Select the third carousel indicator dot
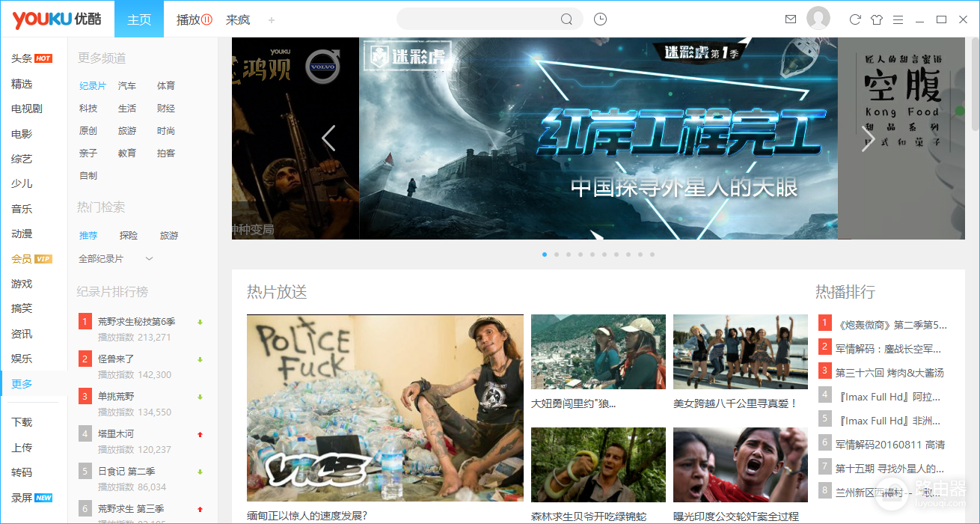980x524 pixels. tap(569, 255)
